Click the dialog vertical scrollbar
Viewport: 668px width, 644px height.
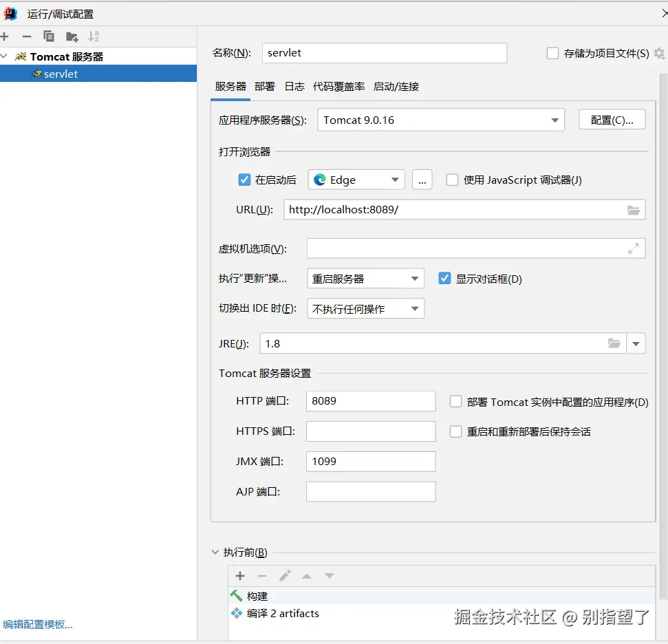(663, 336)
